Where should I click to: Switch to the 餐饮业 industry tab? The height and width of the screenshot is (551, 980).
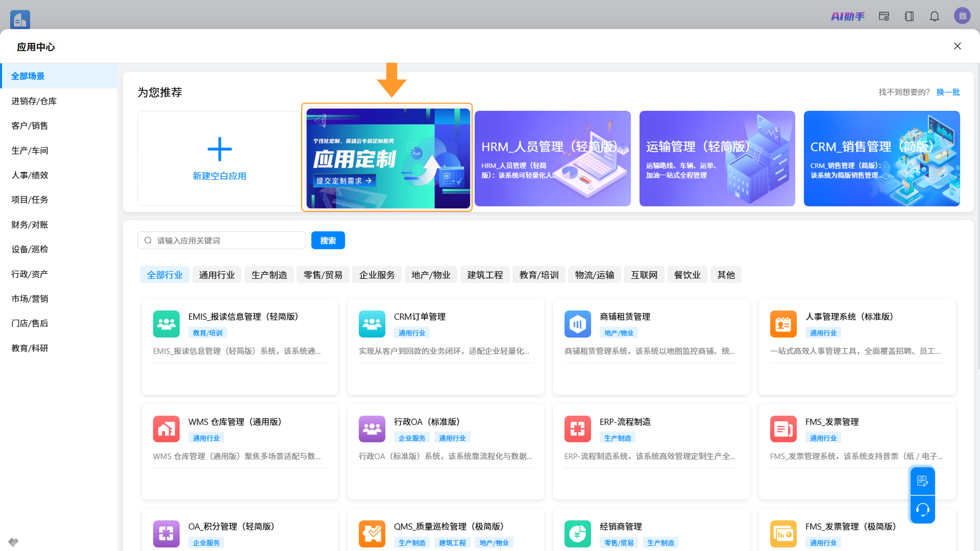click(687, 275)
